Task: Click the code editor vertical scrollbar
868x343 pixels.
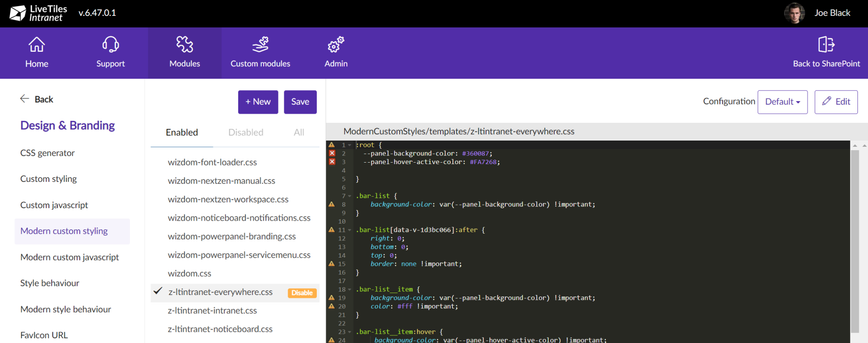Action: (x=855, y=241)
